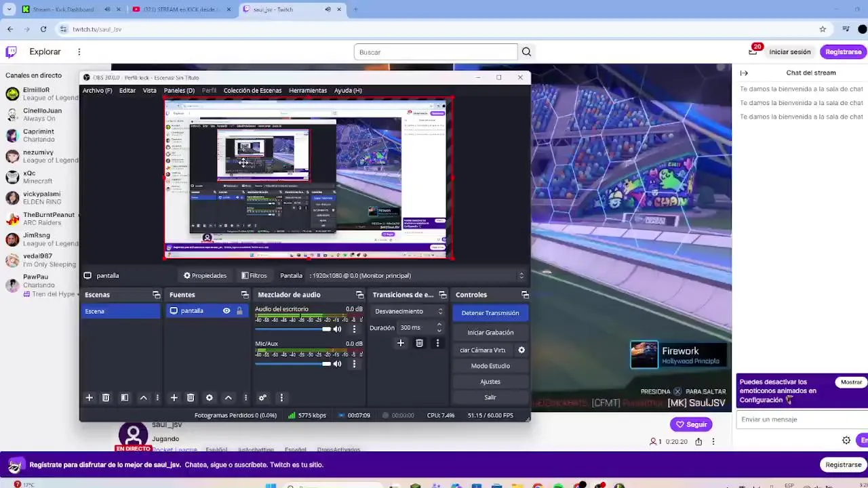
Task: Open Twitch chat settings gear
Action: [846, 441]
